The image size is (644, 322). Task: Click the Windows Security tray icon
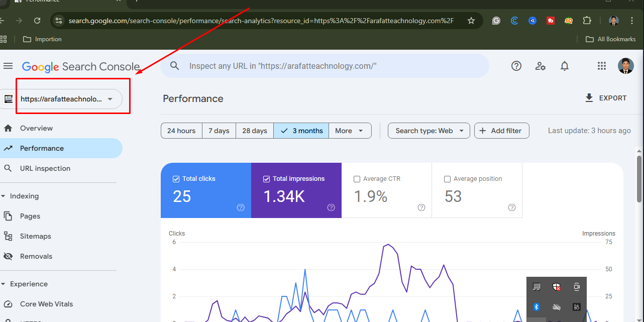point(557,287)
